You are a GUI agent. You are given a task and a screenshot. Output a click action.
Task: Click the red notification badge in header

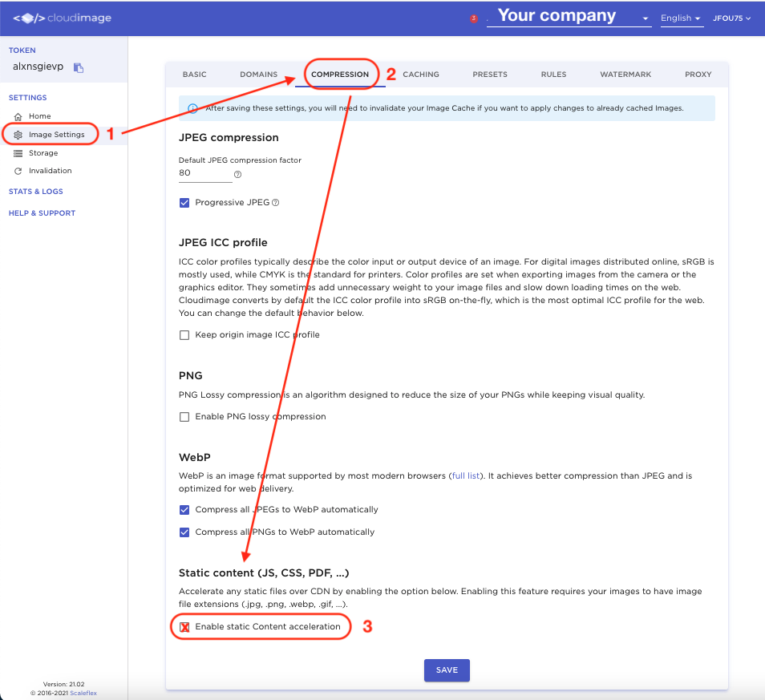tap(473, 18)
